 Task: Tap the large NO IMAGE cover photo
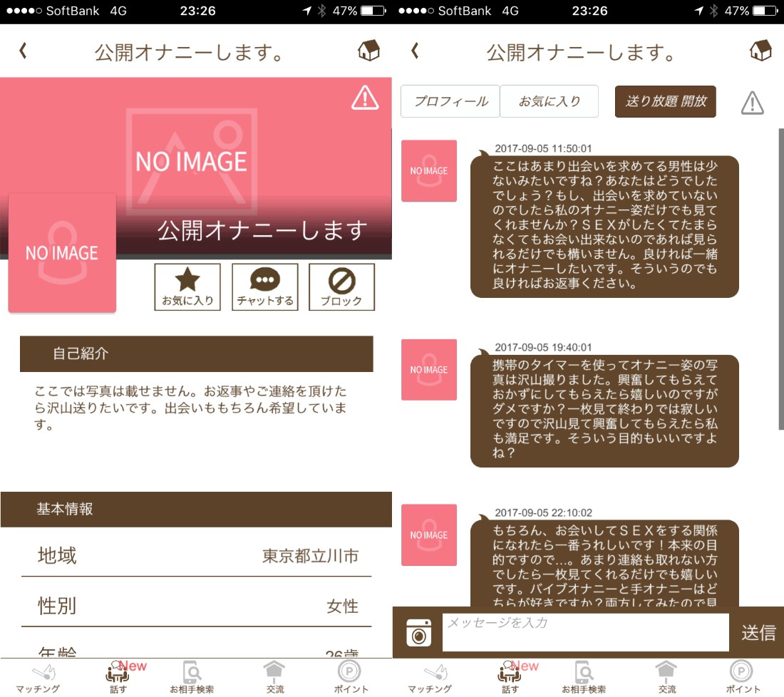point(192,162)
